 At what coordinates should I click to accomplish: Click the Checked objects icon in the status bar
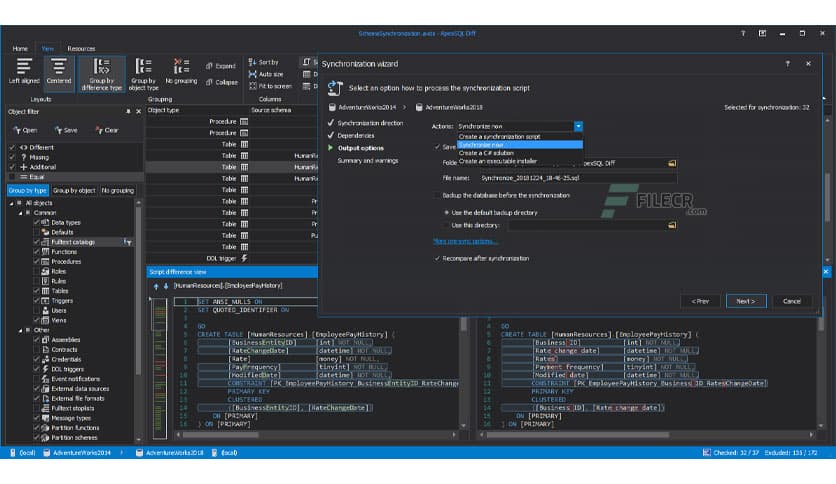706,453
